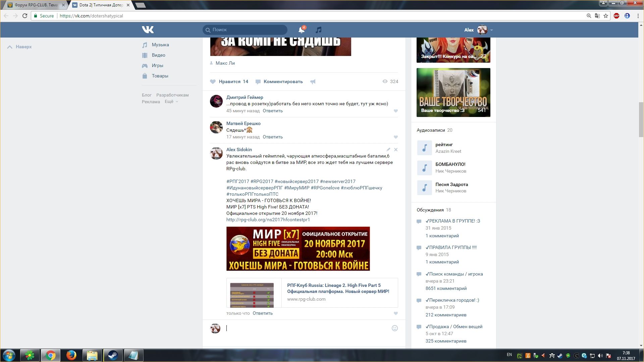Bookmark this page with the star icon
Screen dimensions: 644x362
(x=606, y=16)
